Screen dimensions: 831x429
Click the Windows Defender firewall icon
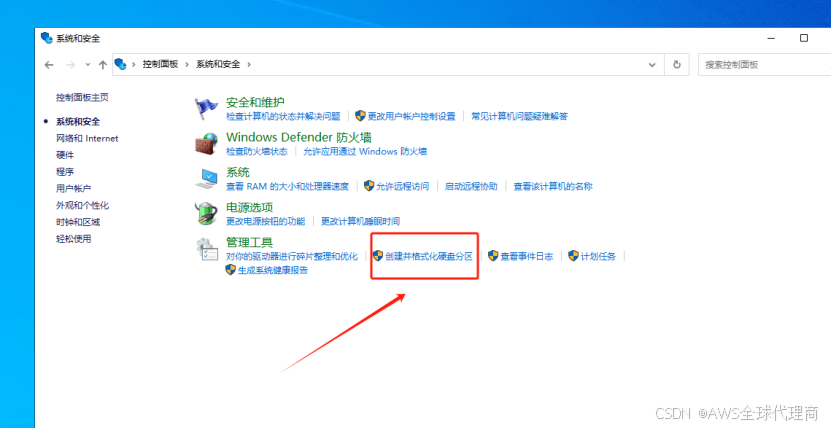pyautogui.click(x=206, y=144)
